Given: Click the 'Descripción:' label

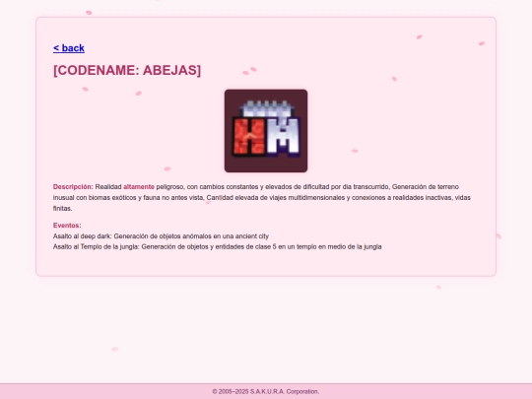Looking at the screenshot, I should tap(73, 187).
